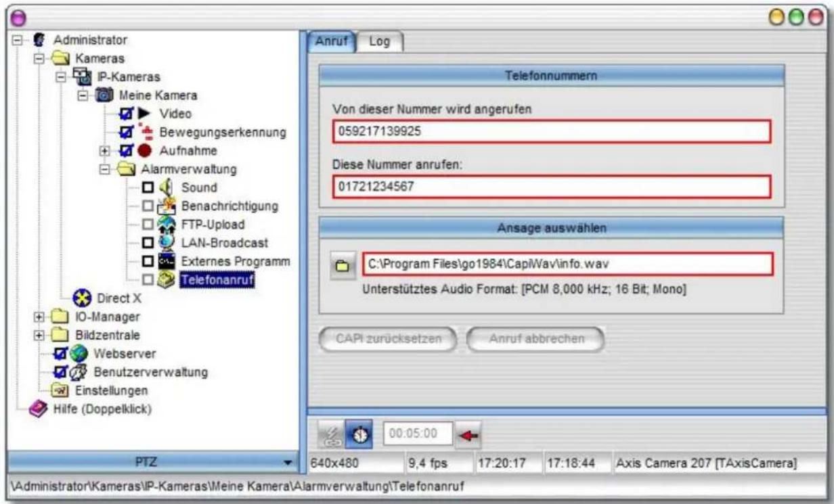
Task: Enable the FTP-Upload checkbox
Action: [147, 224]
